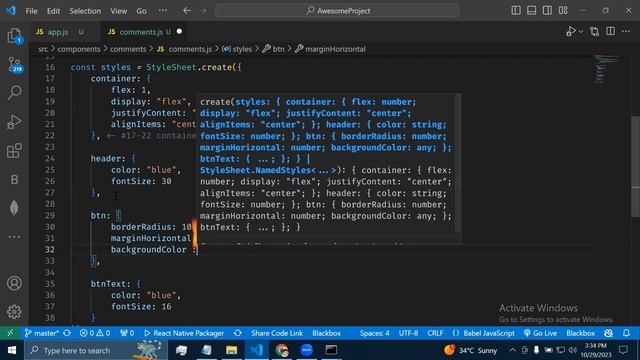The image size is (640, 360).
Task: Toggle the secondary side bar layout
Action: tap(547, 11)
